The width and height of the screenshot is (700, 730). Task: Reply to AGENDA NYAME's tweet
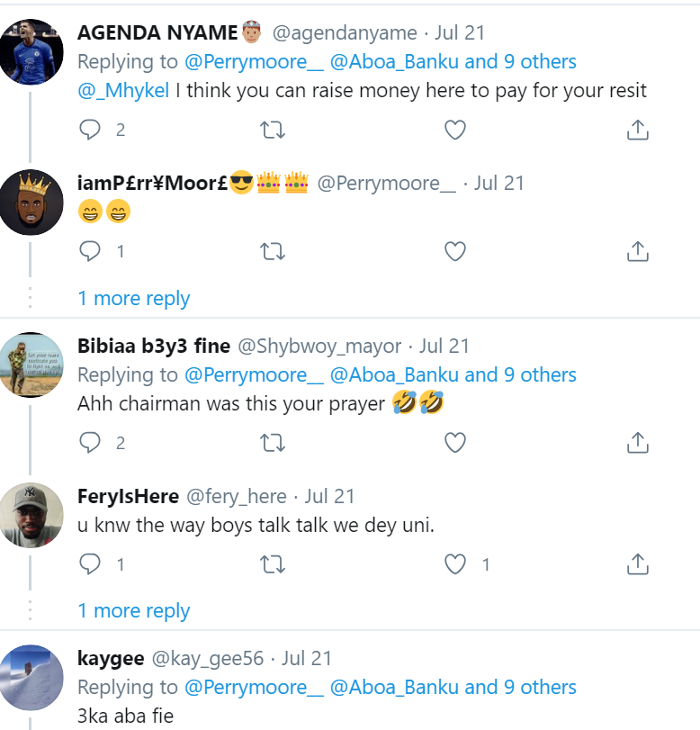pos(90,131)
